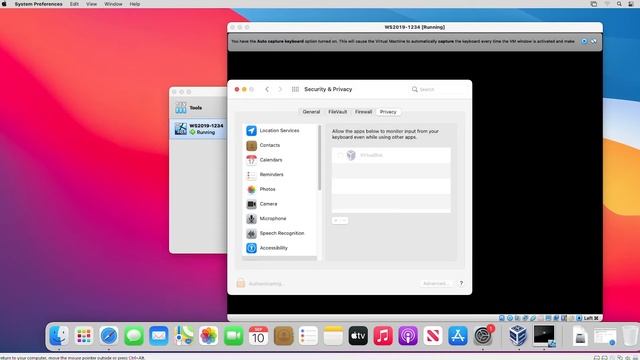Viewport: 640px width, 360px height.
Task: Select Speech Recognition in privacy list
Action: [x=280, y=233]
